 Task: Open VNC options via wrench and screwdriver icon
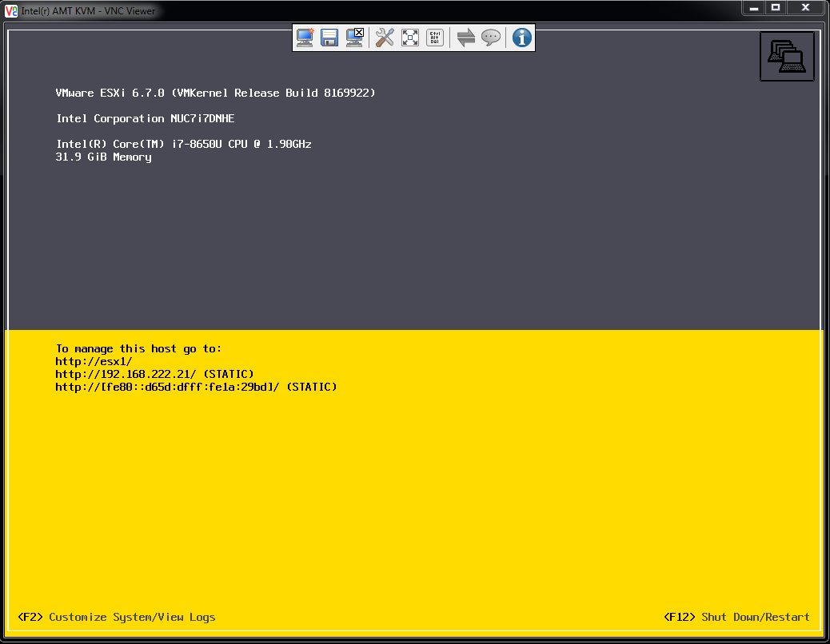click(385, 38)
